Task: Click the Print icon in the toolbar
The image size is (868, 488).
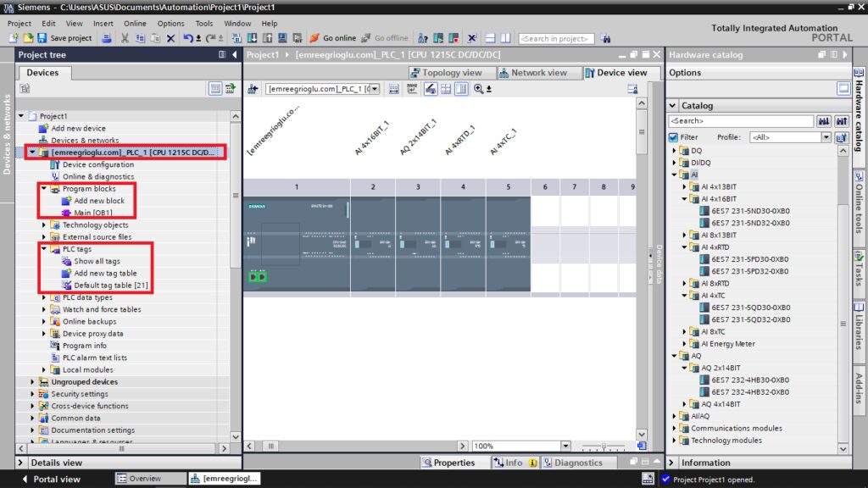Action: (x=107, y=38)
